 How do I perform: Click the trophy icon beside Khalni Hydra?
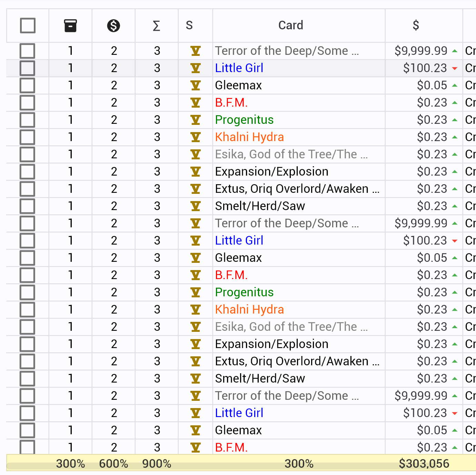click(x=196, y=137)
